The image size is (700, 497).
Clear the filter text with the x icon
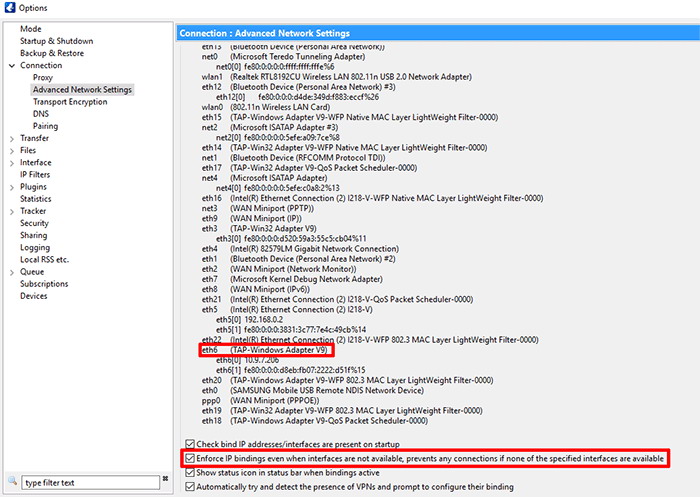165,478
